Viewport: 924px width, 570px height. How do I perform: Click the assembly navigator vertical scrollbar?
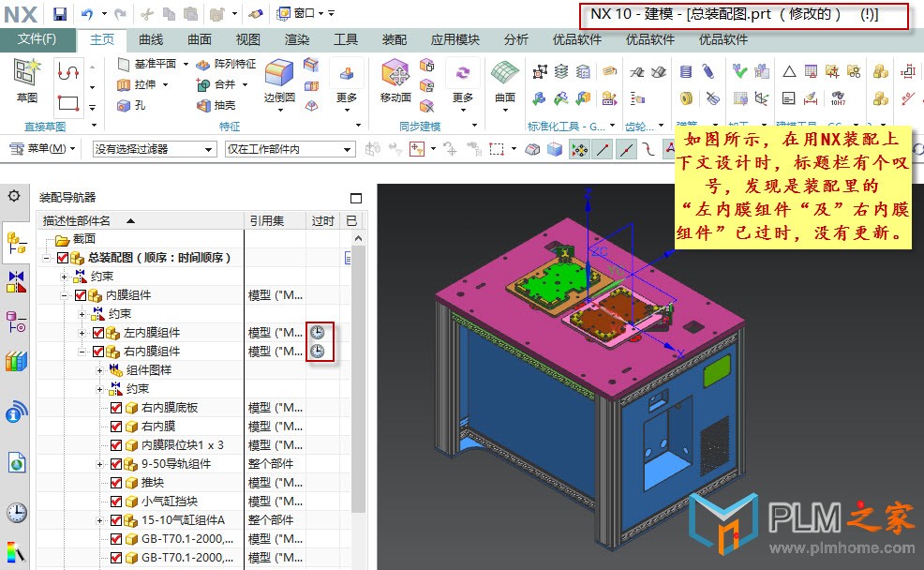click(358, 377)
